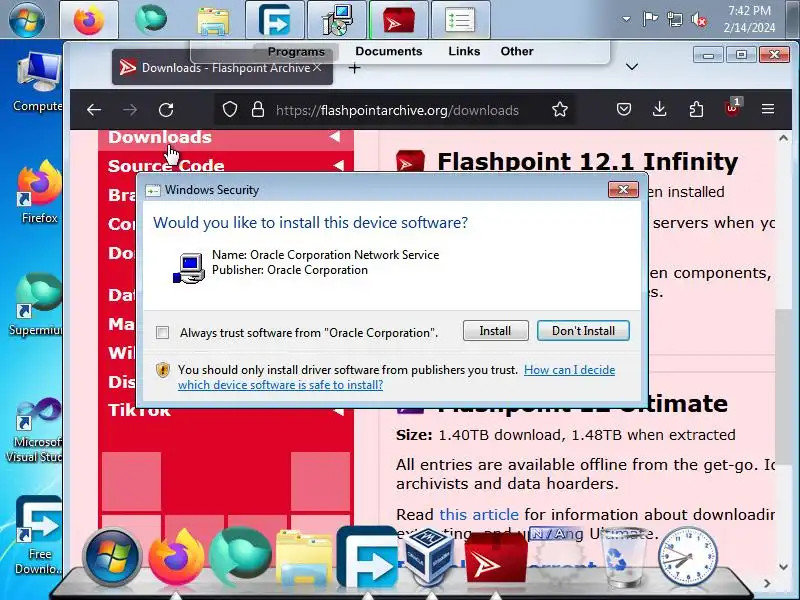Launch Firefox from the bottom dock
This screenshot has width=800, height=600.
point(177,557)
